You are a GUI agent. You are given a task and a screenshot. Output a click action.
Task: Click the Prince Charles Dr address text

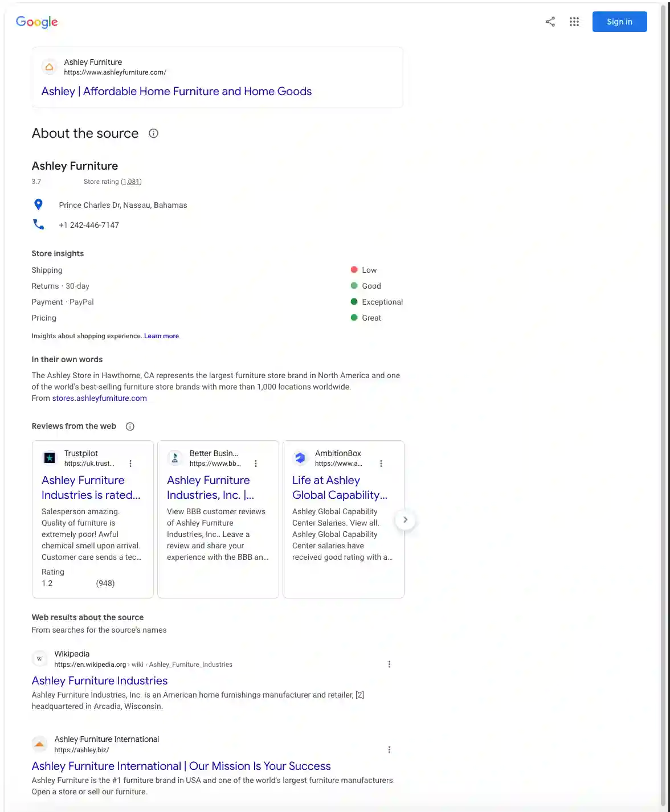(x=123, y=205)
